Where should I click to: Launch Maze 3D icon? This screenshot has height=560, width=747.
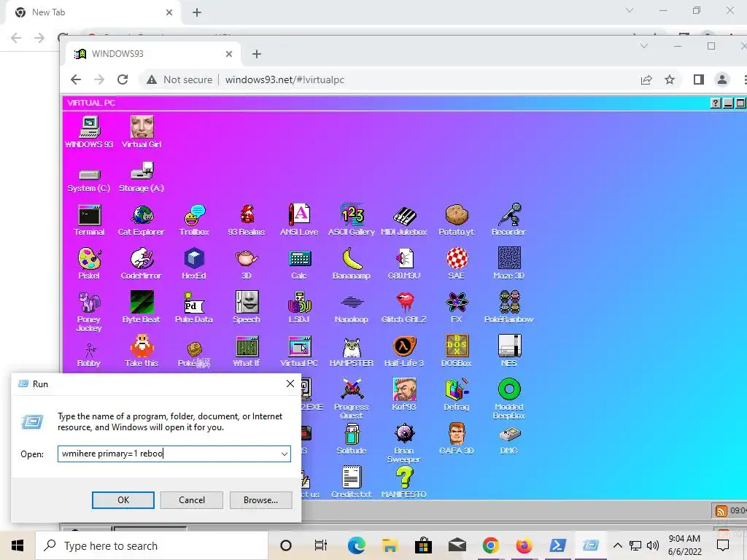(508, 264)
